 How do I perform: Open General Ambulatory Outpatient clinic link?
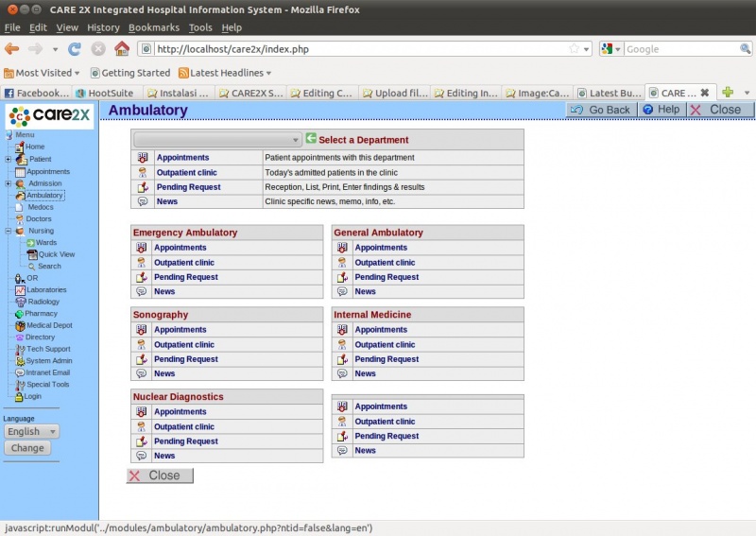pyautogui.click(x=385, y=263)
